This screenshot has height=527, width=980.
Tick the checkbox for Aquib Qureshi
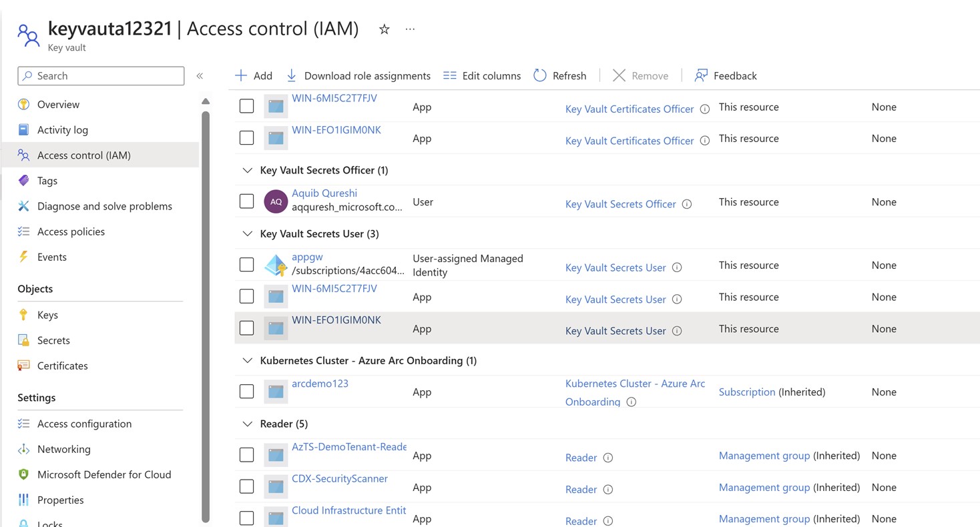(246, 201)
